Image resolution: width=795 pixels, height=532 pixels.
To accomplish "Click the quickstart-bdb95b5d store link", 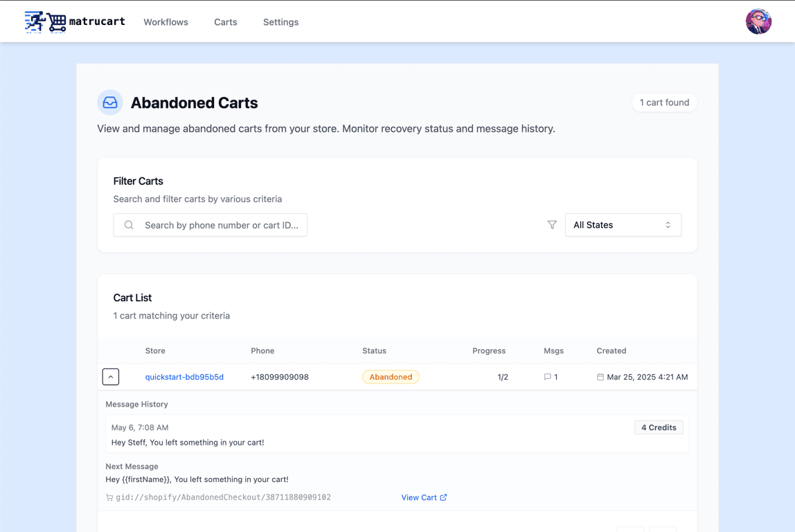I will tap(184, 377).
